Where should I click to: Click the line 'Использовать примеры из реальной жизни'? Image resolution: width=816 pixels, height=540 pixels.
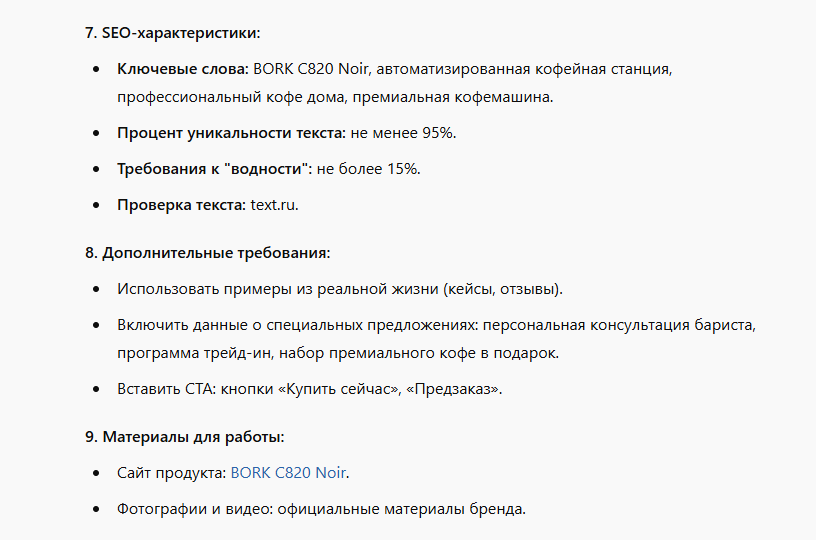pos(340,289)
